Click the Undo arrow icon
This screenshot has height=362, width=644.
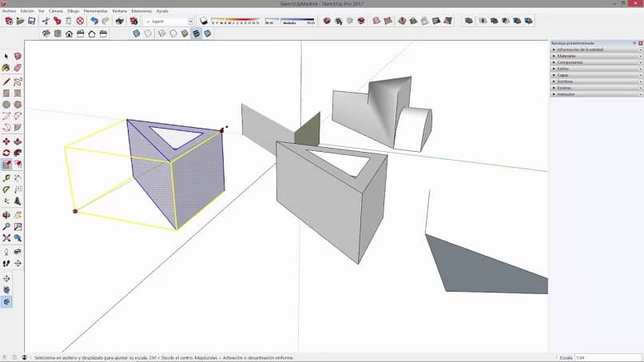tap(94, 21)
